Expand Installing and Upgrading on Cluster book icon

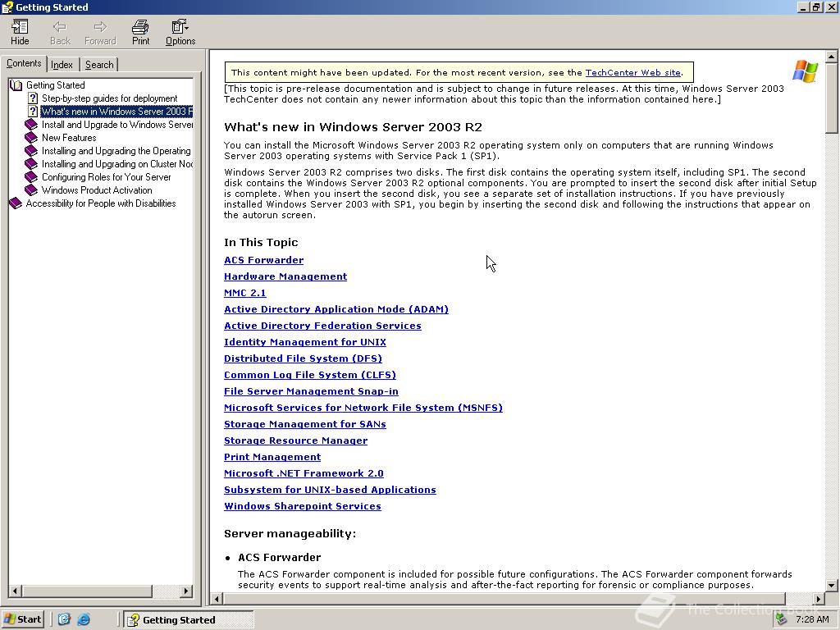[32, 164]
